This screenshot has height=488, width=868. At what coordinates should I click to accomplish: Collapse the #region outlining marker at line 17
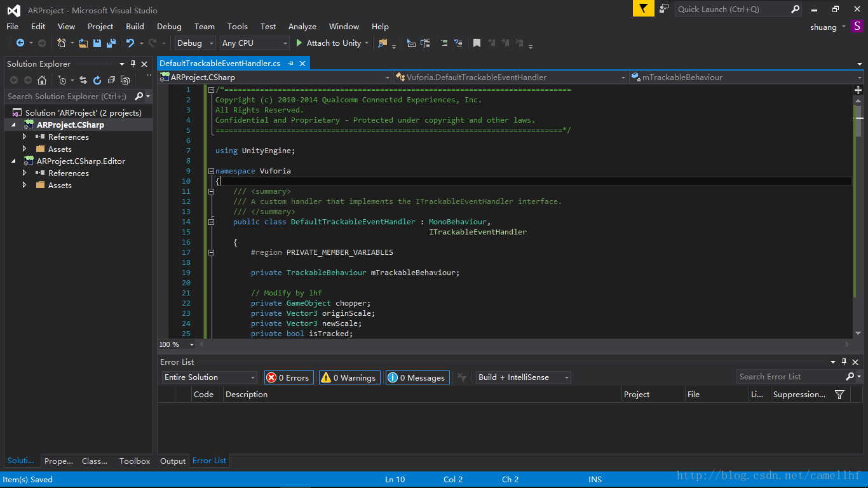(x=212, y=252)
